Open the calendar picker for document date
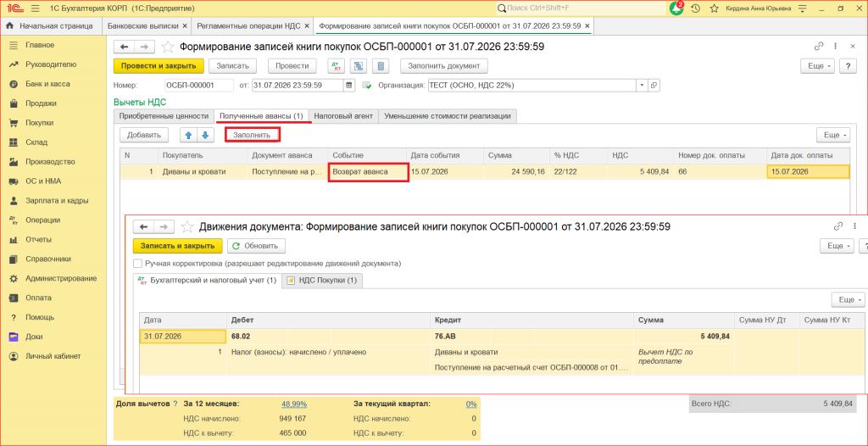The image size is (868, 446). tap(349, 86)
